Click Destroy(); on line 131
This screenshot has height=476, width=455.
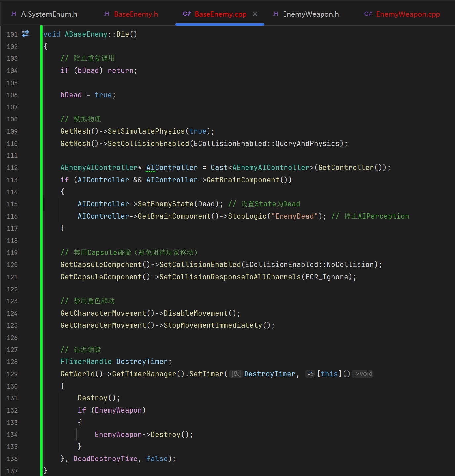[99, 398]
